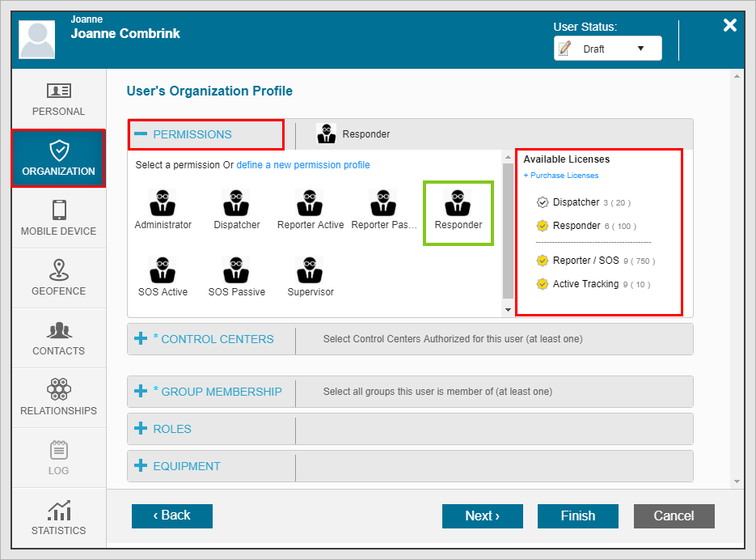This screenshot has width=756, height=560.
Task: Click the Responder permission icon
Action: pos(458,203)
